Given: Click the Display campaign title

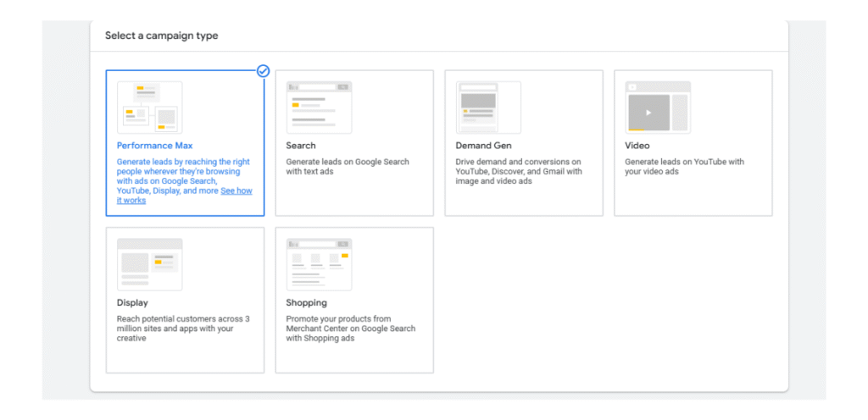Looking at the screenshot, I should pos(132,303).
